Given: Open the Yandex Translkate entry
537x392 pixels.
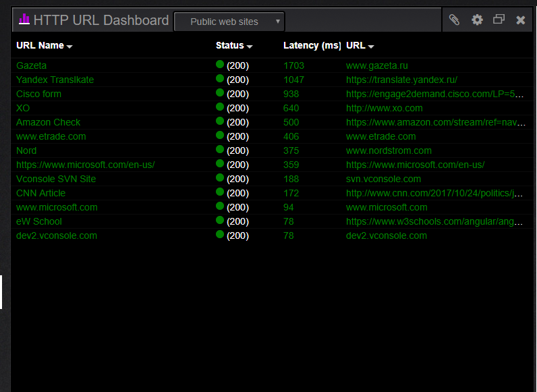Looking at the screenshot, I should pyautogui.click(x=55, y=80).
